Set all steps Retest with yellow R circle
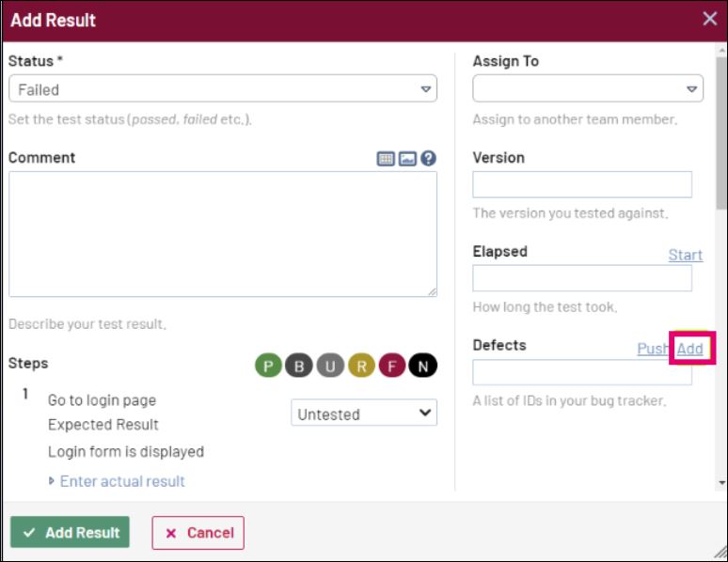This screenshot has width=728, height=562. pos(361,366)
